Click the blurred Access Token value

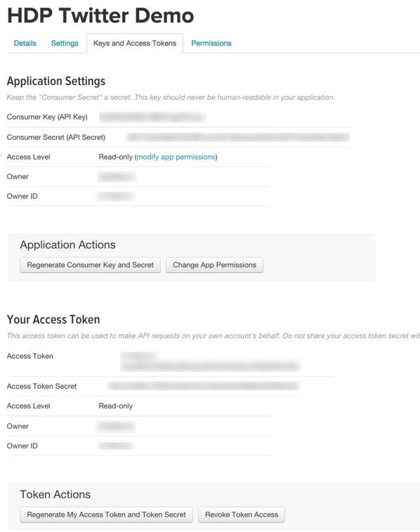pos(210,361)
